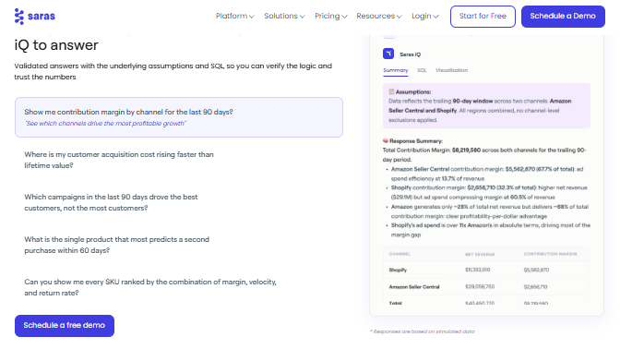644x361 pixels.
Task: Open the Pricing menu
Action: 331,16
